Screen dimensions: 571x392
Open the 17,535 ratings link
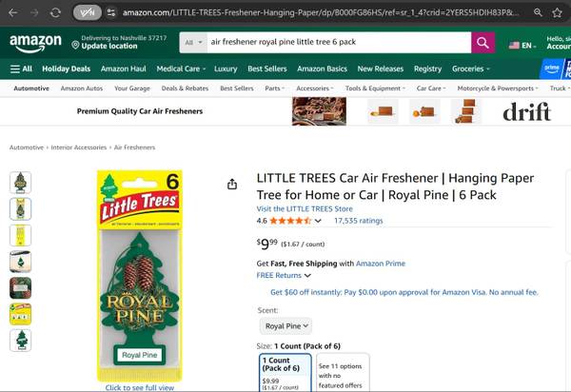358,221
